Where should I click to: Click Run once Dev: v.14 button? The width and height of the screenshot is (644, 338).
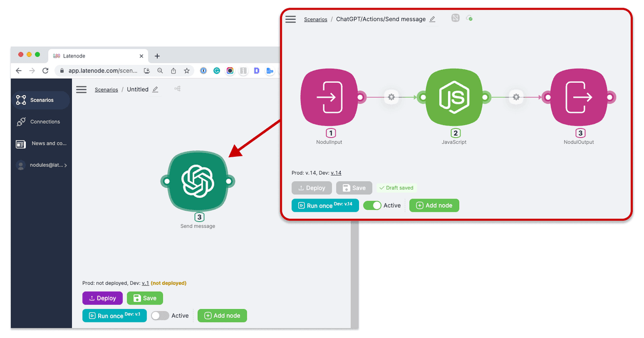coord(325,205)
